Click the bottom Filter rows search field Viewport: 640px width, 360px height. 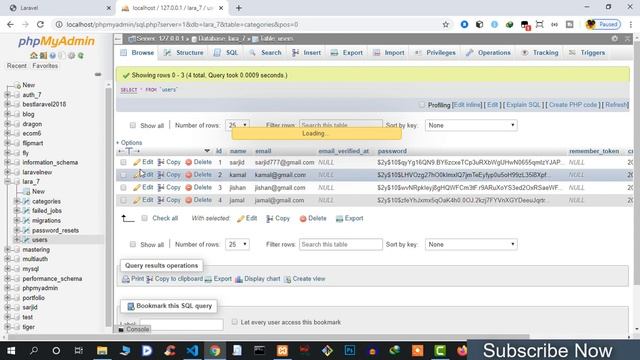tap(340, 244)
